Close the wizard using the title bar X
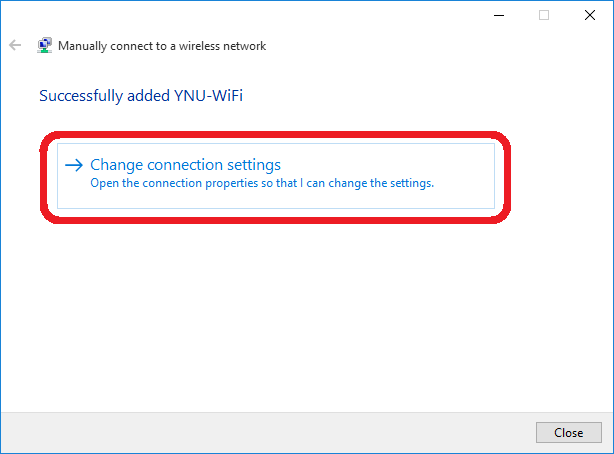Image resolution: width=614 pixels, height=454 pixels. [590, 15]
